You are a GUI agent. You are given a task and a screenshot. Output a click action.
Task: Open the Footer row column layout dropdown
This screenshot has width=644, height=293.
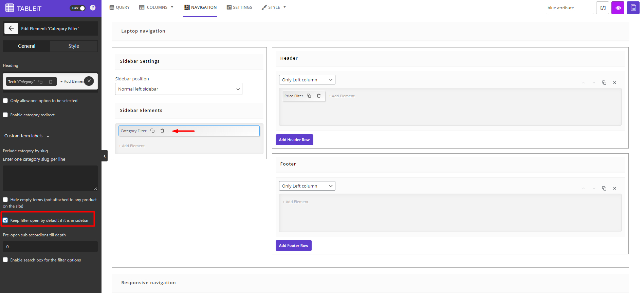(307, 186)
